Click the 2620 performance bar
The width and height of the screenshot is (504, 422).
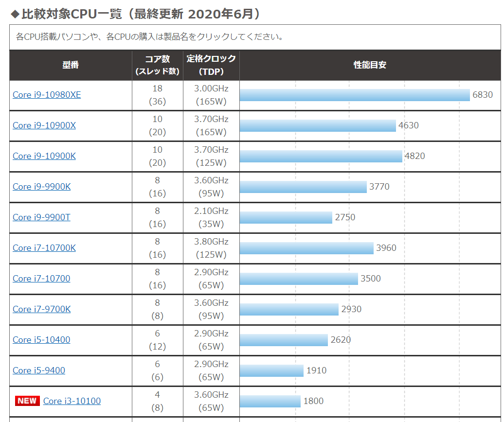284,340
